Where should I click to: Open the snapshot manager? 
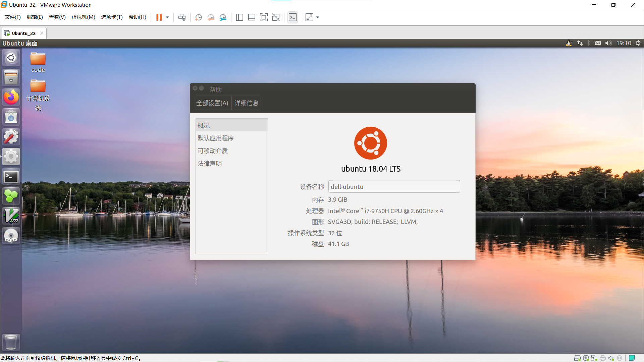pos(223,17)
